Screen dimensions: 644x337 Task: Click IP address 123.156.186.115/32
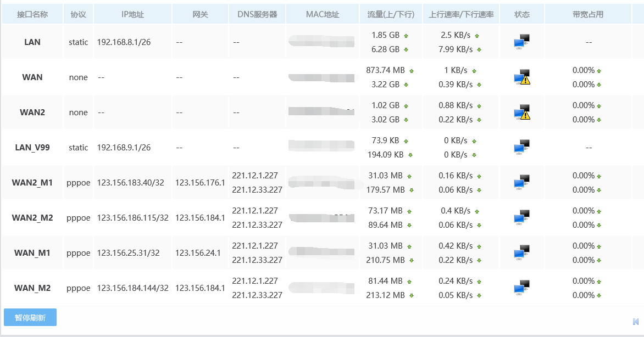tap(132, 217)
